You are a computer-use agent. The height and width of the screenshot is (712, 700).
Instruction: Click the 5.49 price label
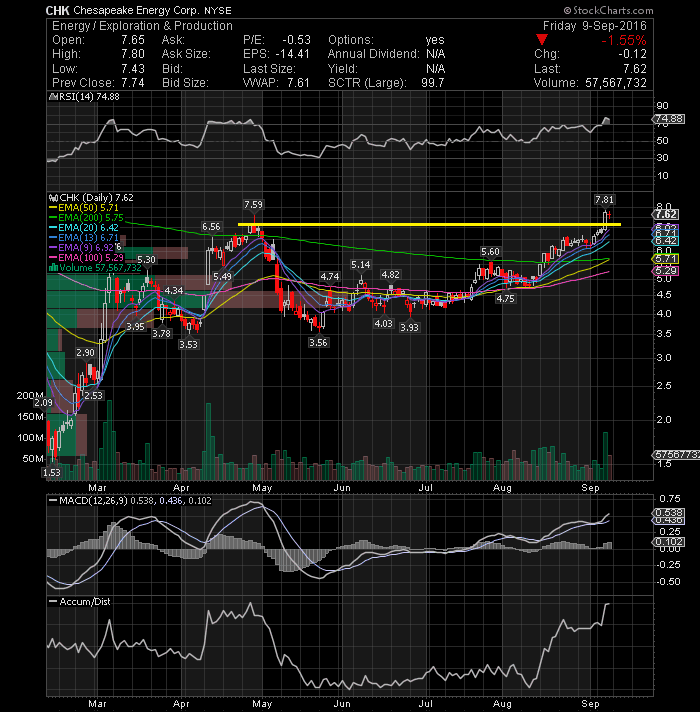(x=222, y=277)
